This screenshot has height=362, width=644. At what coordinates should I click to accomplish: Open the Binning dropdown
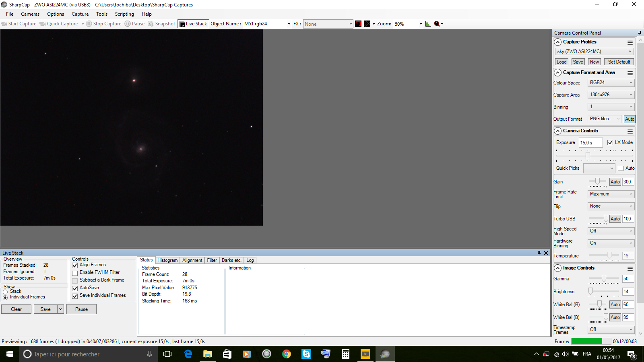(x=611, y=107)
